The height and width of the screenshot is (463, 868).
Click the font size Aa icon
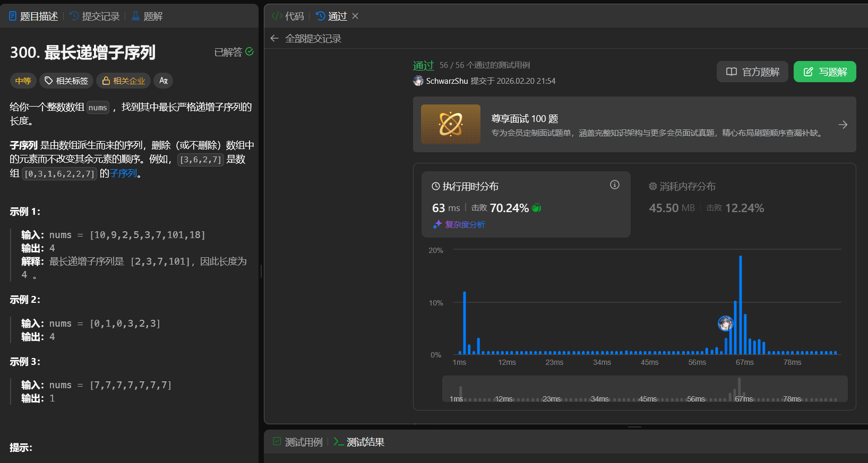(x=164, y=81)
